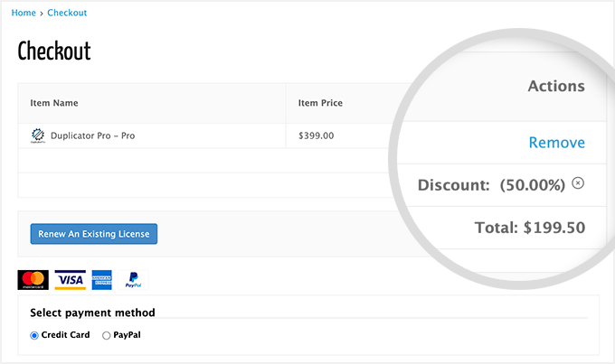Click the Duplicator Pro – Pro item name

click(93, 136)
